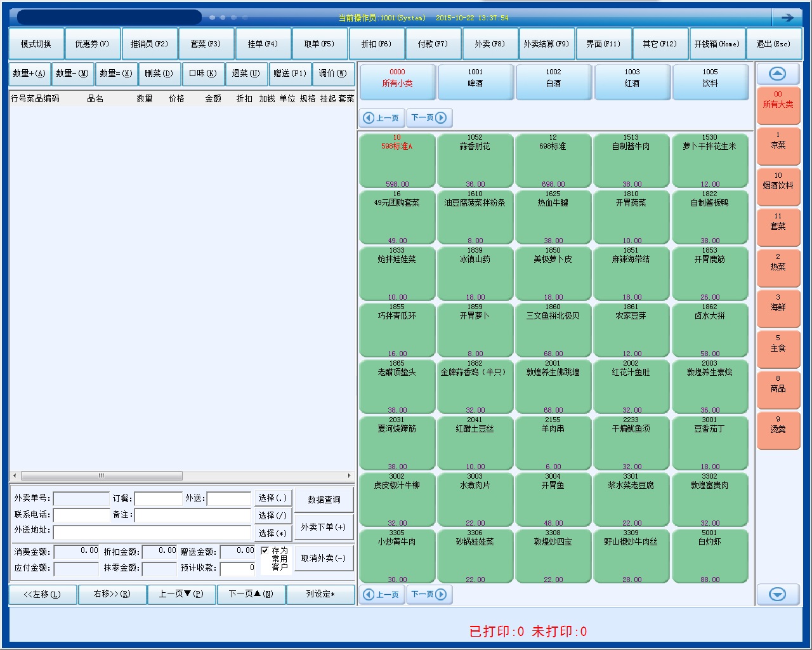Click the 联系电话 input field
This screenshot has width=812, height=650.
81,515
